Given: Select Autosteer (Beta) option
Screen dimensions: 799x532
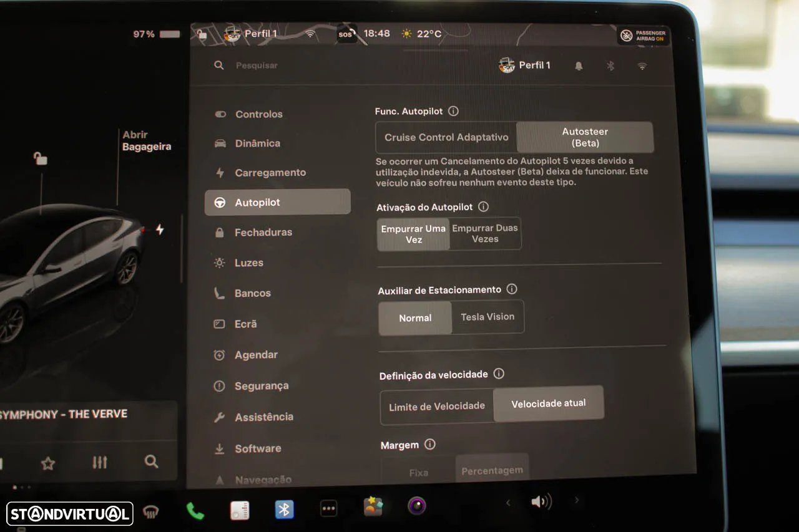Looking at the screenshot, I should pos(585,137).
